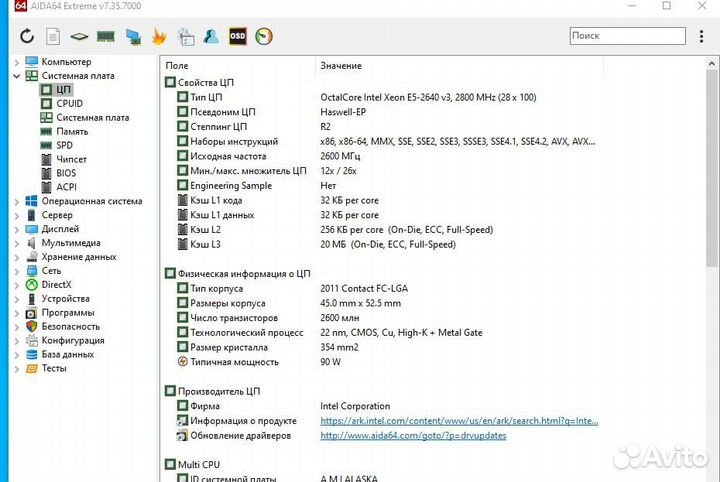
Task: Open SPD in the tree
Action: (x=64, y=145)
